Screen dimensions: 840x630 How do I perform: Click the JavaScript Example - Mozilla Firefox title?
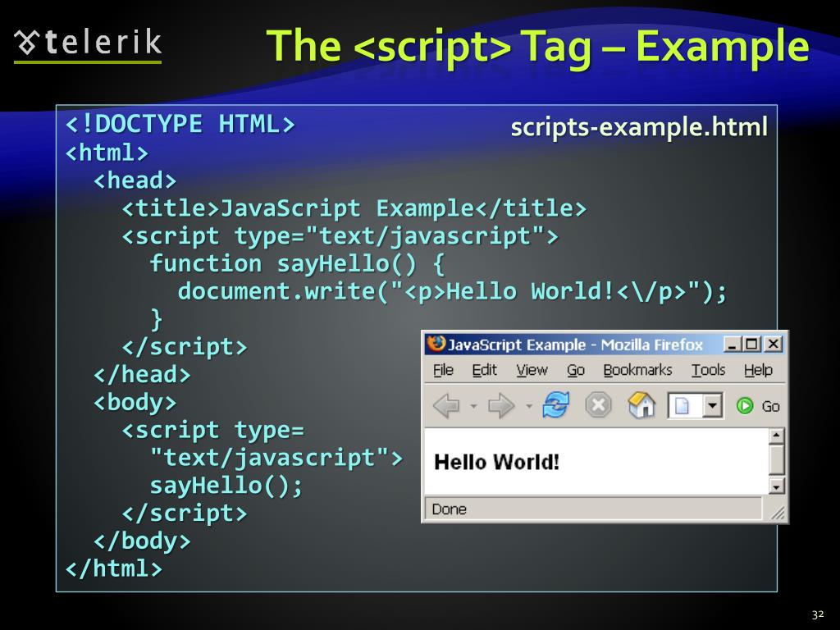coord(575,345)
